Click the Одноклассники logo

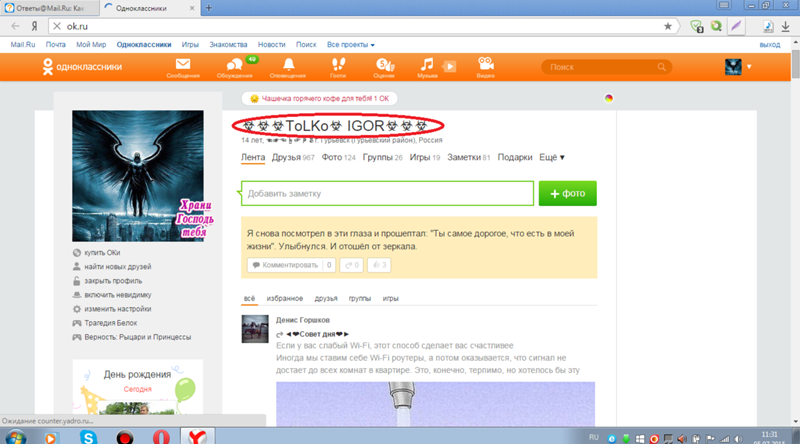click(83, 67)
